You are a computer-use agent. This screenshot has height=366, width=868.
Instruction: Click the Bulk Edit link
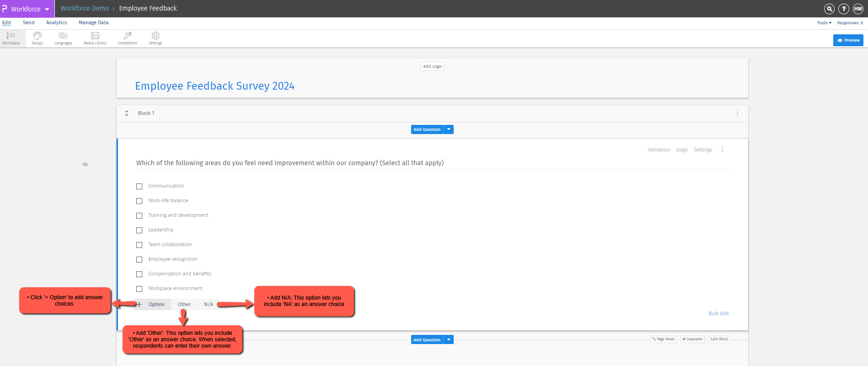[719, 313]
